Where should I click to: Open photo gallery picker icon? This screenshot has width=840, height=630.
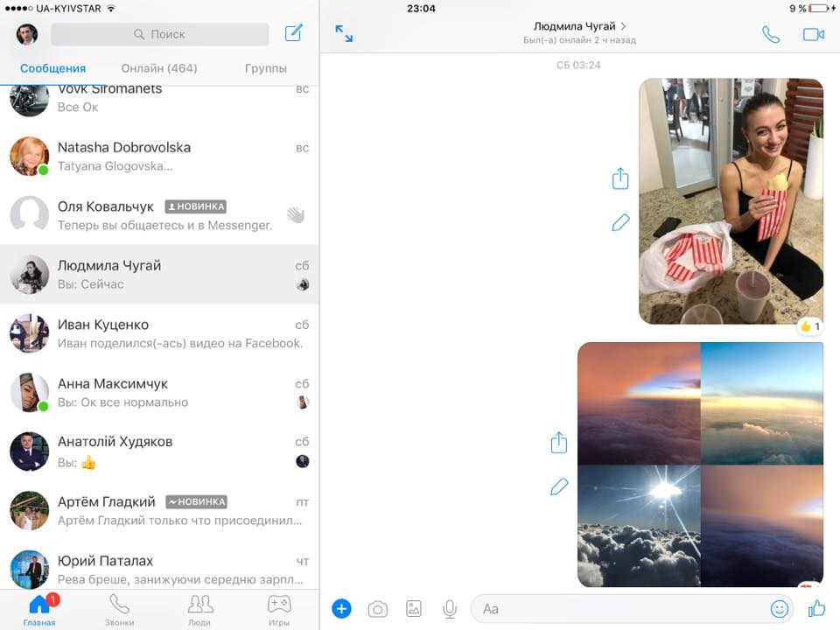click(x=414, y=609)
